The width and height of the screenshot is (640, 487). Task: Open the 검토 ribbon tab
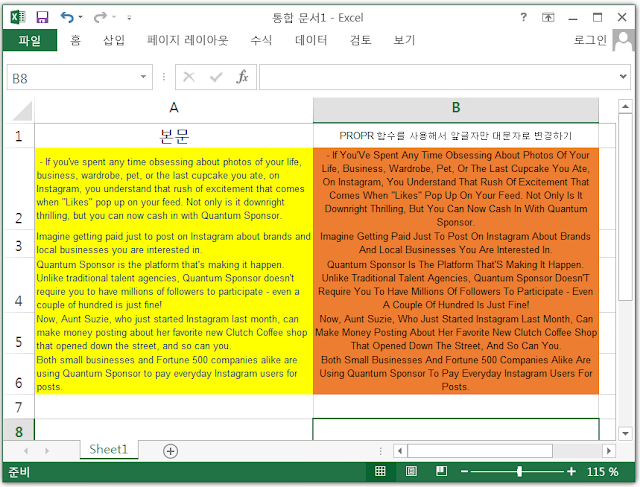(360, 40)
